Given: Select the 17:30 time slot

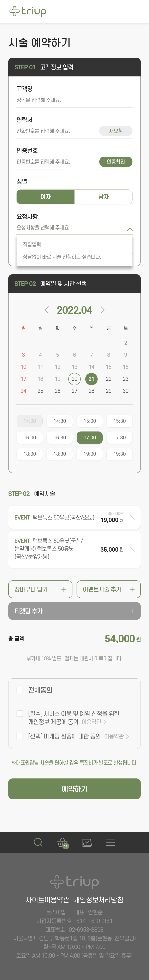Looking at the screenshot, I should pyautogui.click(x=119, y=437).
